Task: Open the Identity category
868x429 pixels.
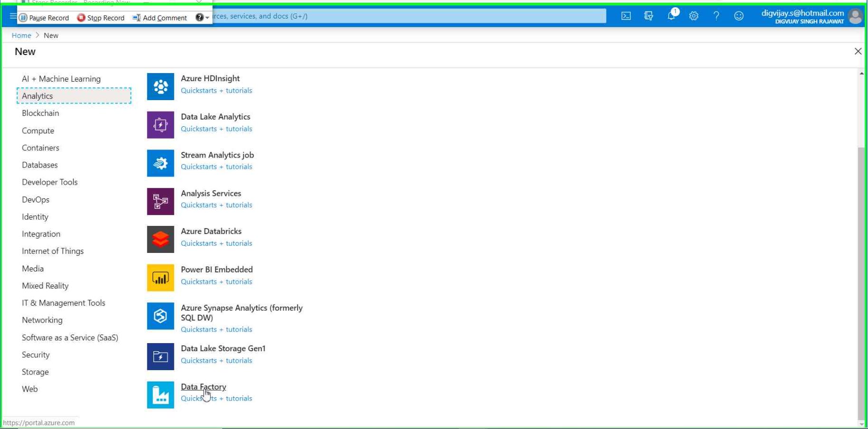Action: pyautogui.click(x=35, y=217)
